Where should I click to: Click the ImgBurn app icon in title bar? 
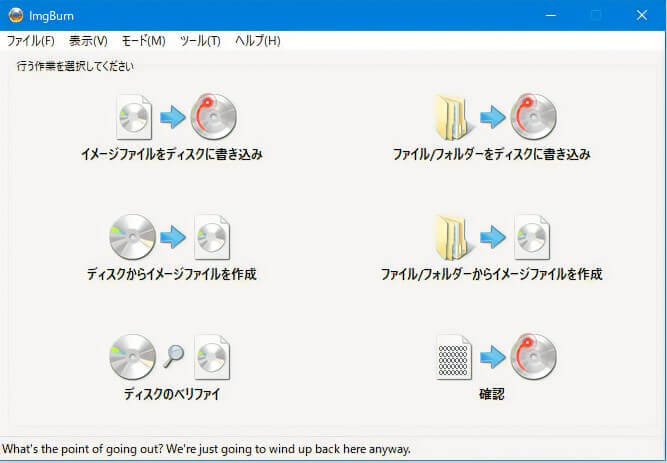pyautogui.click(x=14, y=15)
